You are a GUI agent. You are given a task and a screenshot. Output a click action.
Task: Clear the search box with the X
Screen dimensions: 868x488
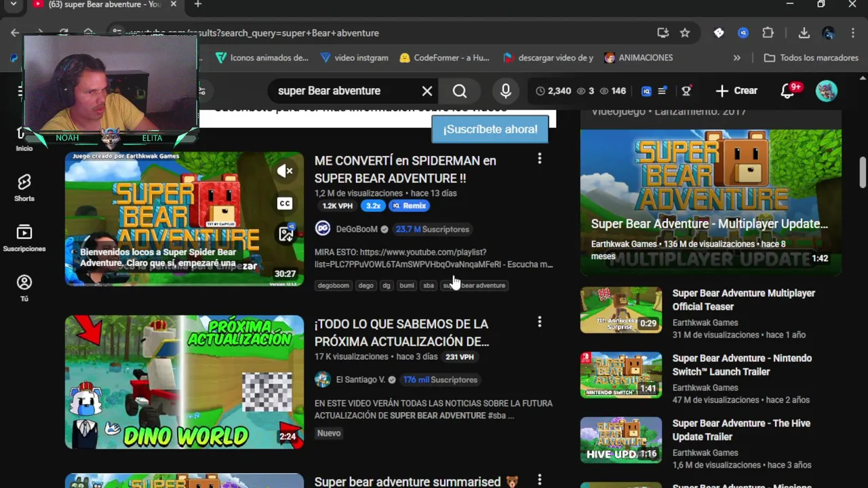click(427, 91)
